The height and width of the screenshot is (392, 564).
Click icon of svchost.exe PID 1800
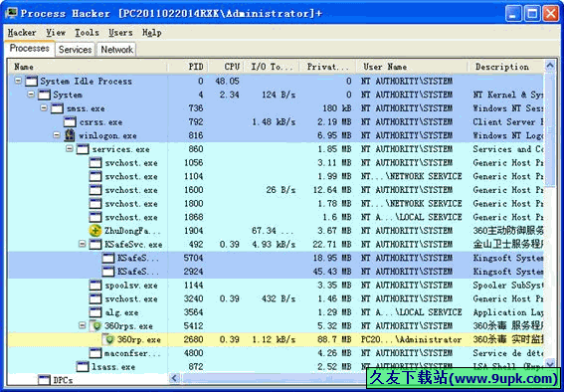pos(95,204)
